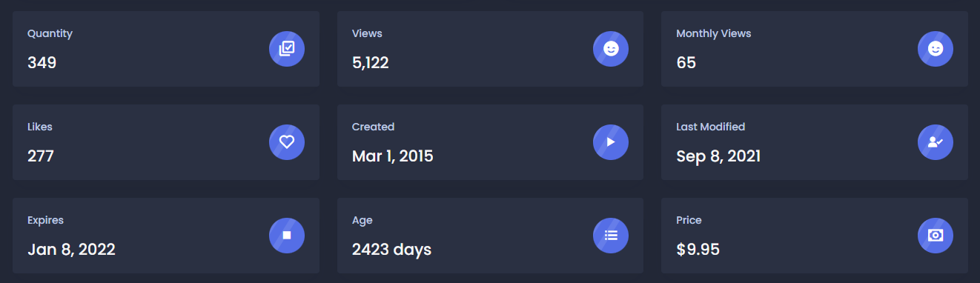Select the Views count 5,122
Image resolution: width=980 pixels, height=283 pixels.
click(371, 63)
